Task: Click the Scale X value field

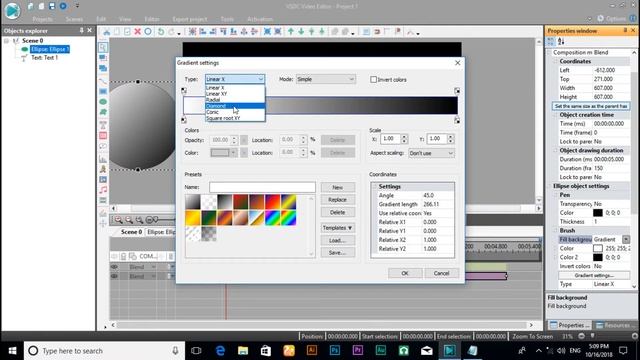Action: [390, 139]
